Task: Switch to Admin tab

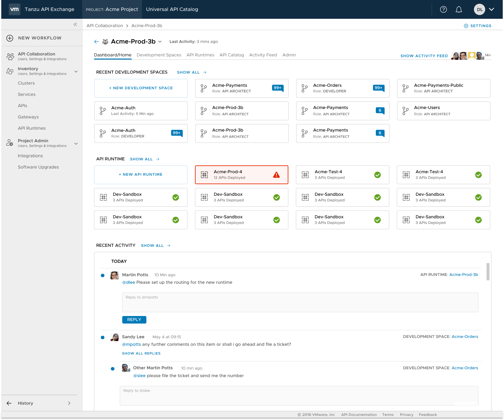Action: point(289,55)
